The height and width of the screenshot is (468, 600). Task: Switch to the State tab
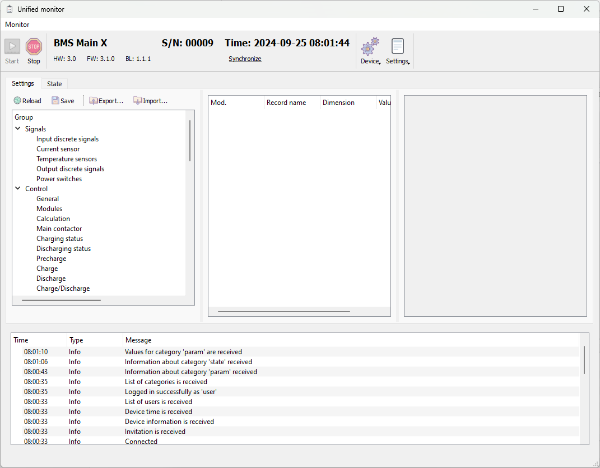[x=54, y=83]
